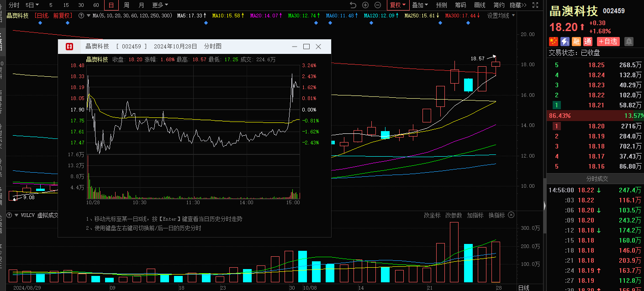Image resolution: width=644 pixels, height=291 pixels.
Task: Zoom in chart with plus circle icon
Action: pos(365,5)
